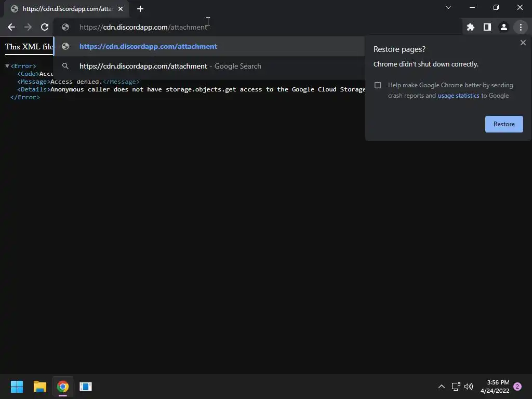Open Chrome's three-dot menu
Screen dimensions: 532x399
[x=521, y=27]
